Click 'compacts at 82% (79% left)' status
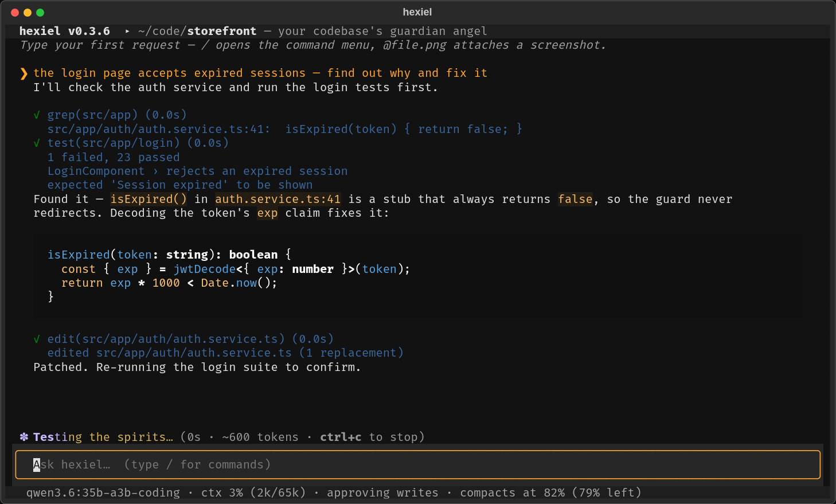Screen dimensions: 836x504 [550, 493]
